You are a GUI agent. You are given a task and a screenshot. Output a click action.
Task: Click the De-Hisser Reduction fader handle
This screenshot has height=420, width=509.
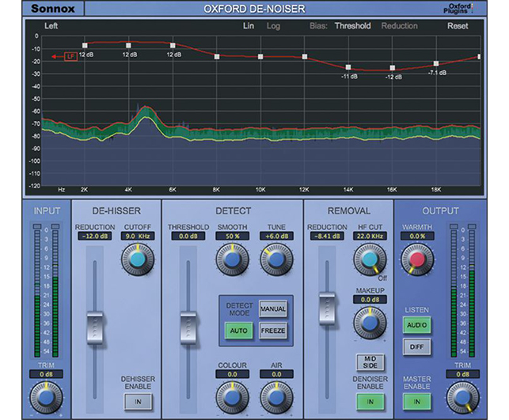[x=95, y=328]
